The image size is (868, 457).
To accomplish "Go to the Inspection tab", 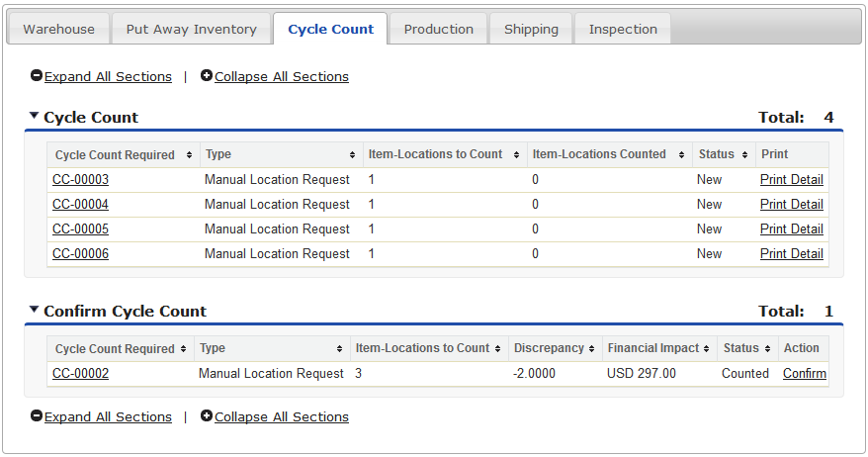I will click(623, 30).
